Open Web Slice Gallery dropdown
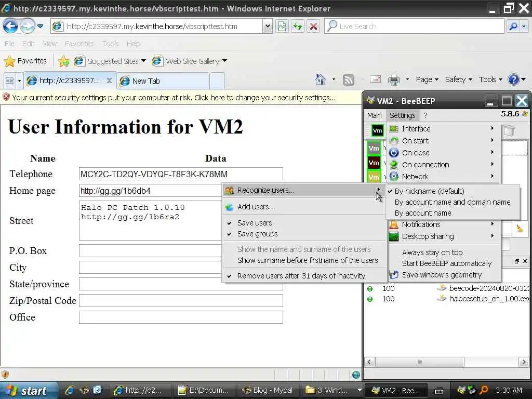 tap(189, 61)
